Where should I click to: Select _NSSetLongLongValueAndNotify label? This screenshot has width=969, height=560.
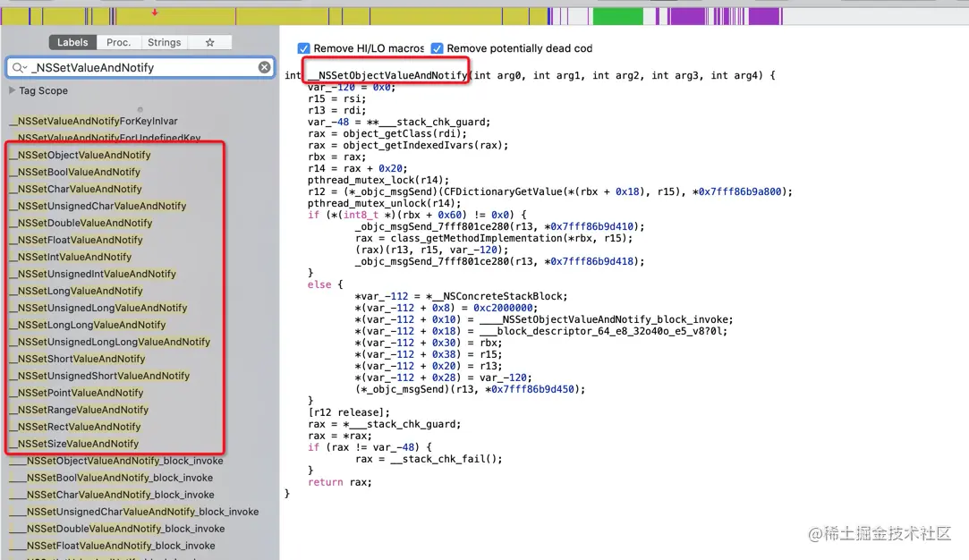coord(88,325)
